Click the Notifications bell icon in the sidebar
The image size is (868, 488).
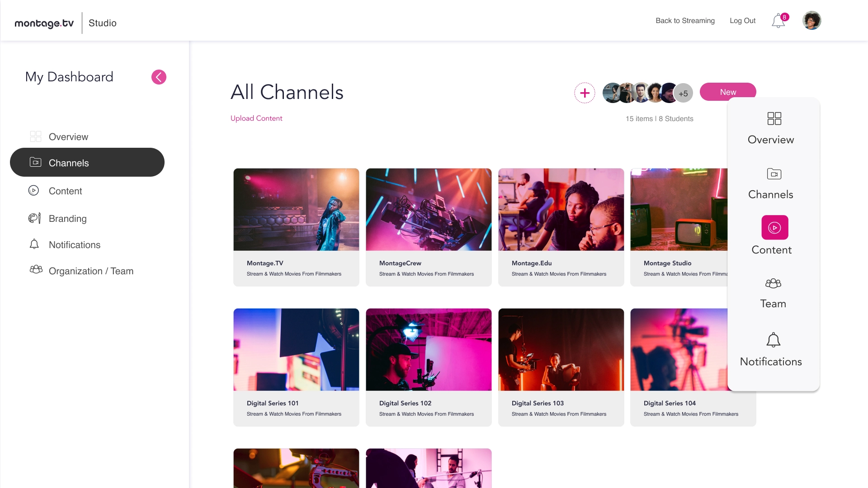(x=34, y=244)
